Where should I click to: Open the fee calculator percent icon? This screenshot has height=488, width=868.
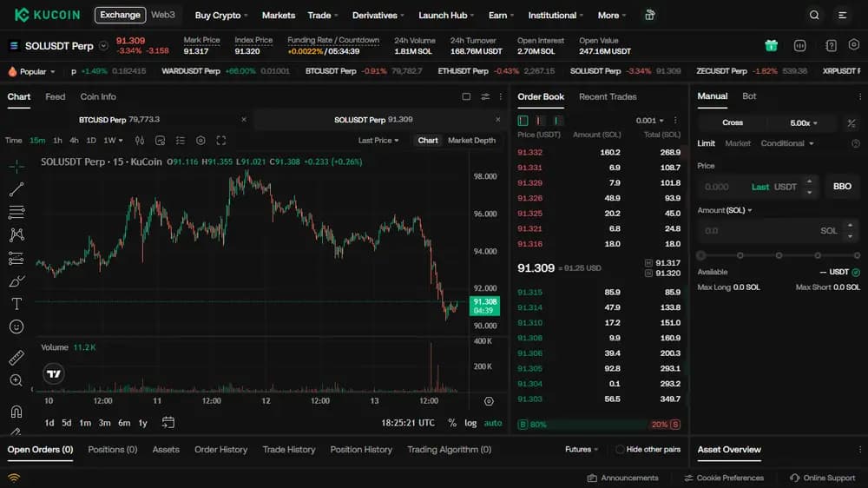[x=852, y=123]
